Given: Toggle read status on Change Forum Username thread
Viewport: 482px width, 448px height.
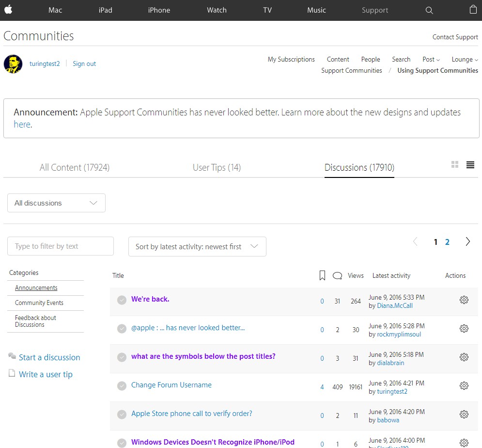Looking at the screenshot, I should coord(122,385).
